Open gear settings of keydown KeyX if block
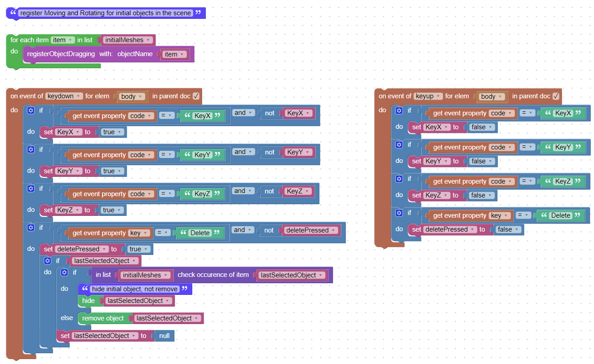594x364 pixels. (x=31, y=110)
